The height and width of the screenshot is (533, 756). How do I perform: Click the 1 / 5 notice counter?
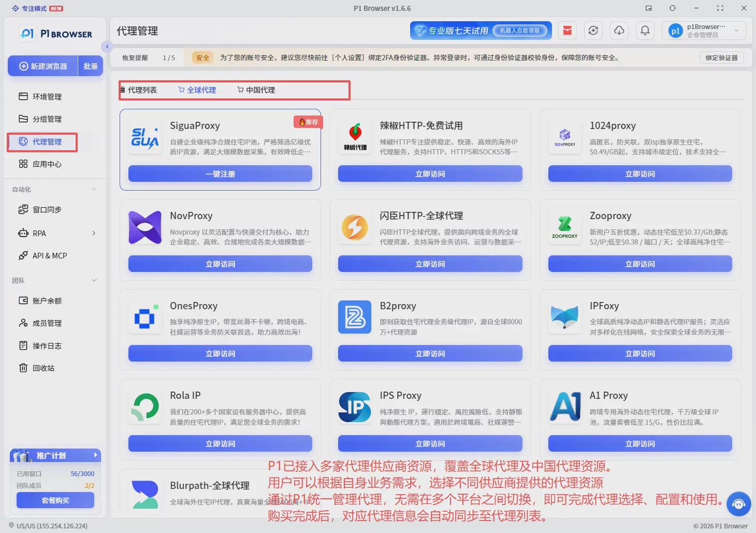click(x=169, y=57)
